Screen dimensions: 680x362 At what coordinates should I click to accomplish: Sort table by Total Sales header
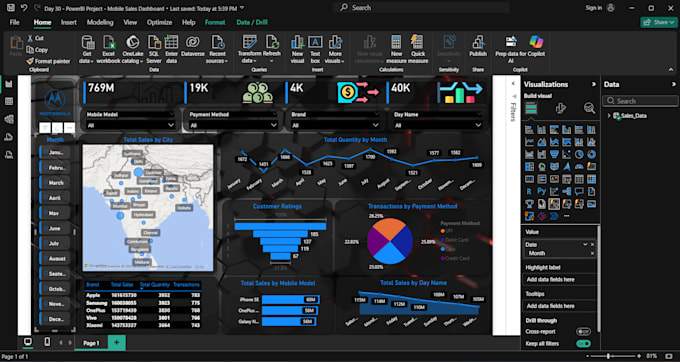121,285
